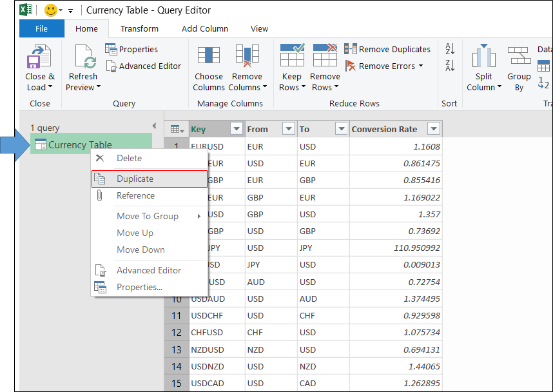Sort descending with Z-A icon
The height and width of the screenshot is (392, 553).
[450, 65]
